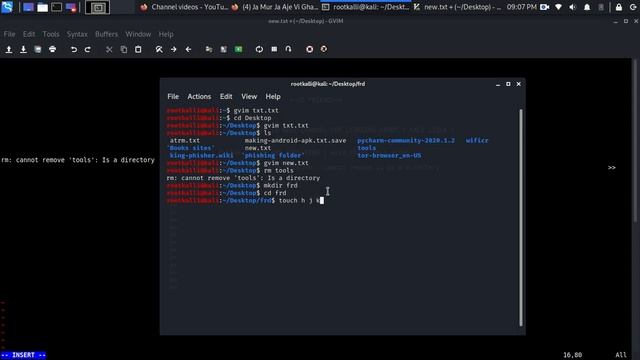Viewport: 640px width, 360px height.
Task: Maximize the terminal window
Action: pyautogui.click(x=508, y=84)
